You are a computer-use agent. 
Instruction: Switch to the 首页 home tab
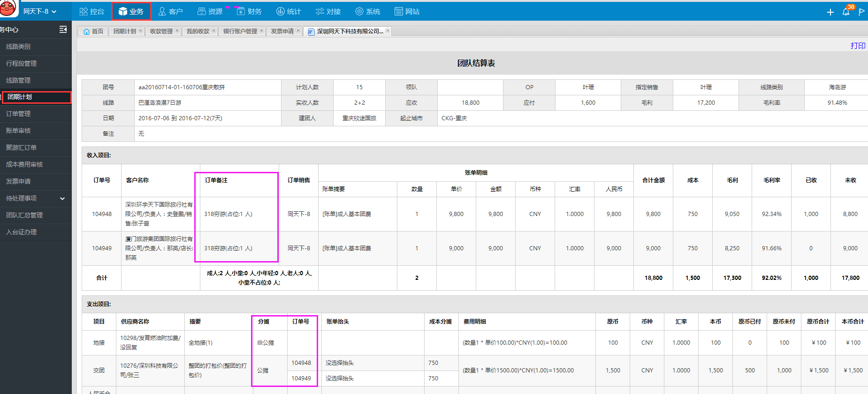click(93, 31)
